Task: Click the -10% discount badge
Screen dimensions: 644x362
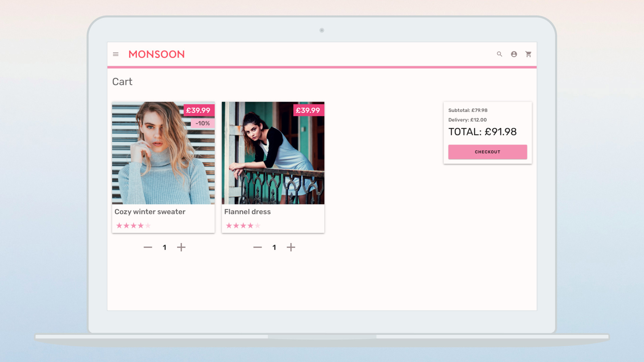Action: tap(203, 123)
